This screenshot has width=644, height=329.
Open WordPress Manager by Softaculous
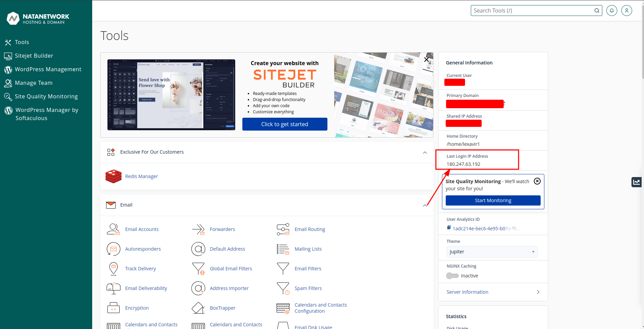[41, 114]
